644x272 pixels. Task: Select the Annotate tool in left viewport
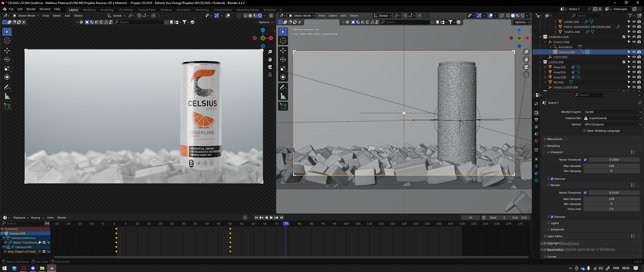[x=7, y=87]
